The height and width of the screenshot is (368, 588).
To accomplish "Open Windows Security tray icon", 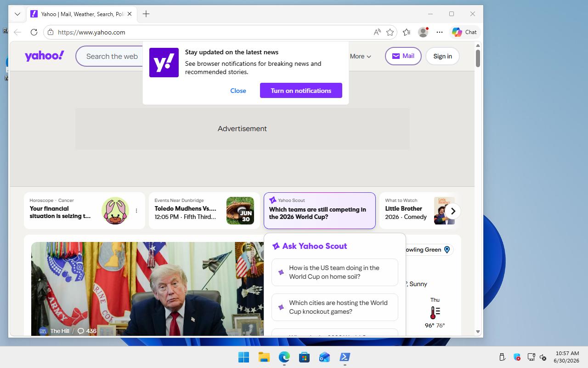I will click(517, 357).
